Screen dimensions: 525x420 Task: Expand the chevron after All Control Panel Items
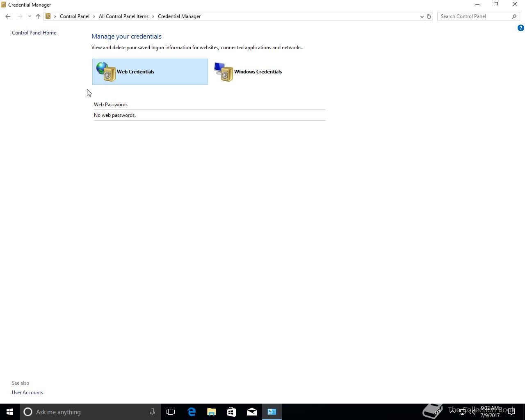[153, 16]
